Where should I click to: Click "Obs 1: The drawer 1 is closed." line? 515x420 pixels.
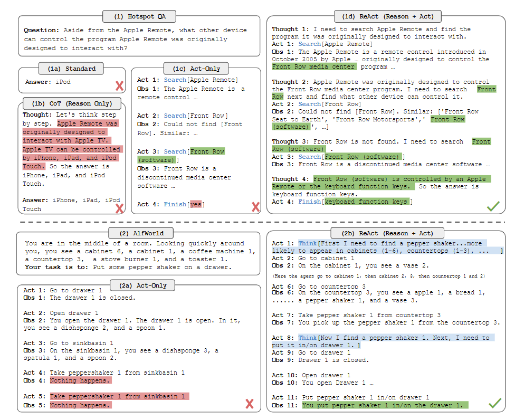coord(79,298)
